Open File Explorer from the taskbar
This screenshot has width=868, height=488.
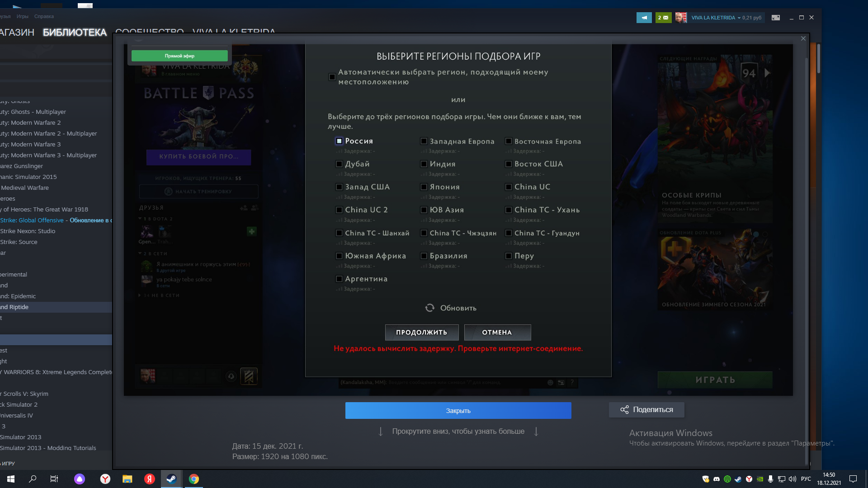pos(127,479)
